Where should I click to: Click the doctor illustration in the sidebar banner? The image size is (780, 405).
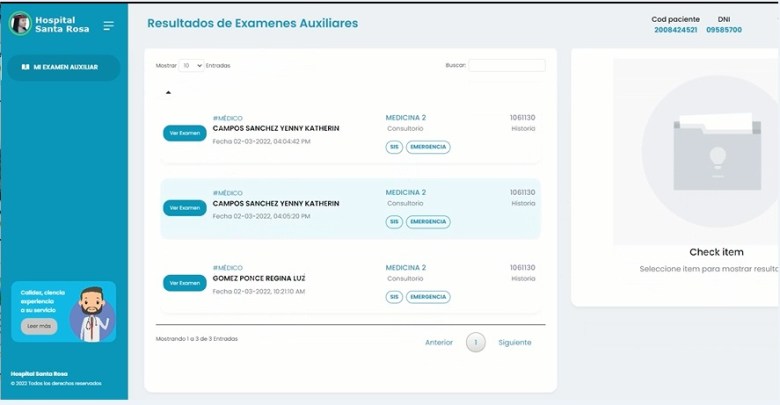pyautogui.click(x=92, y=313)
